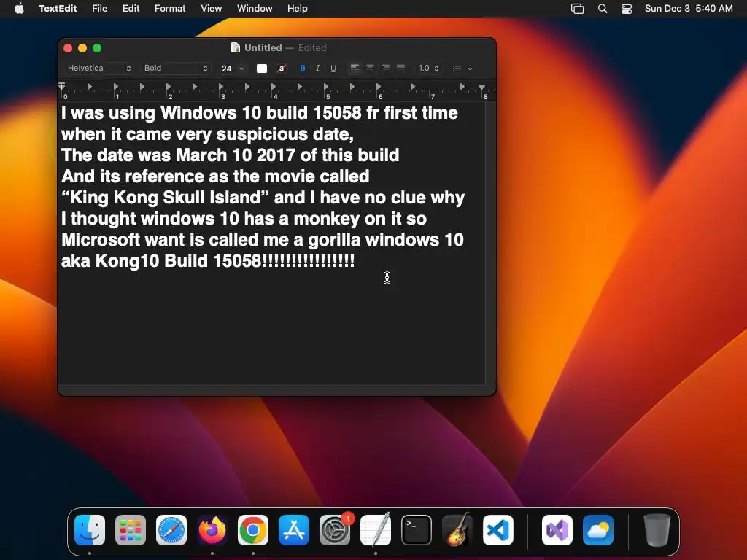747x560 pixels.
Task: Open the font size 24 combo box
Action: click(x=233, y=69)
